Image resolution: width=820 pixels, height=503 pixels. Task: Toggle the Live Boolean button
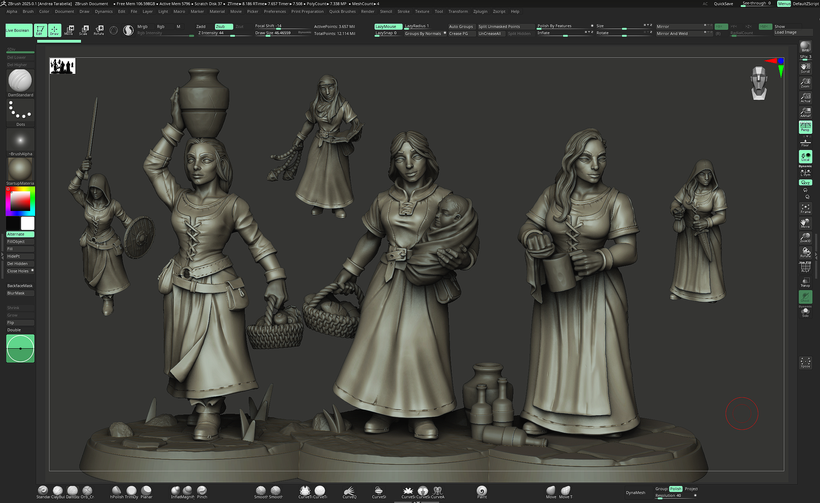(17, 30)
